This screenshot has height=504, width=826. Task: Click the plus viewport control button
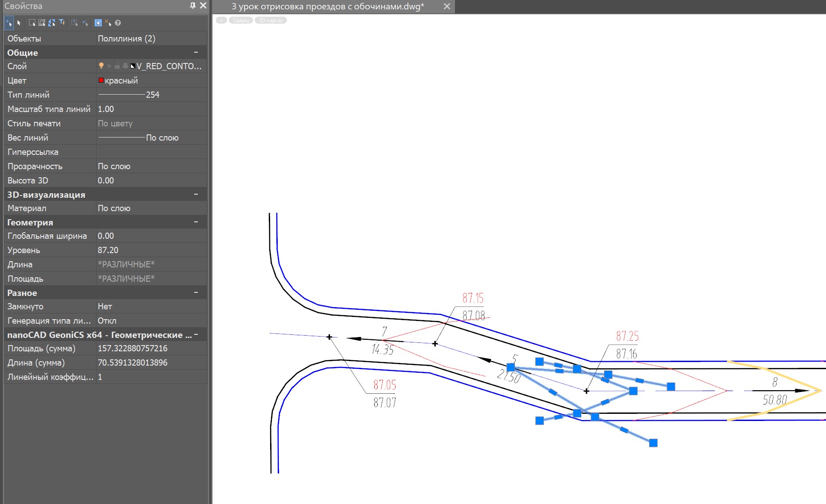coord(221,21)
